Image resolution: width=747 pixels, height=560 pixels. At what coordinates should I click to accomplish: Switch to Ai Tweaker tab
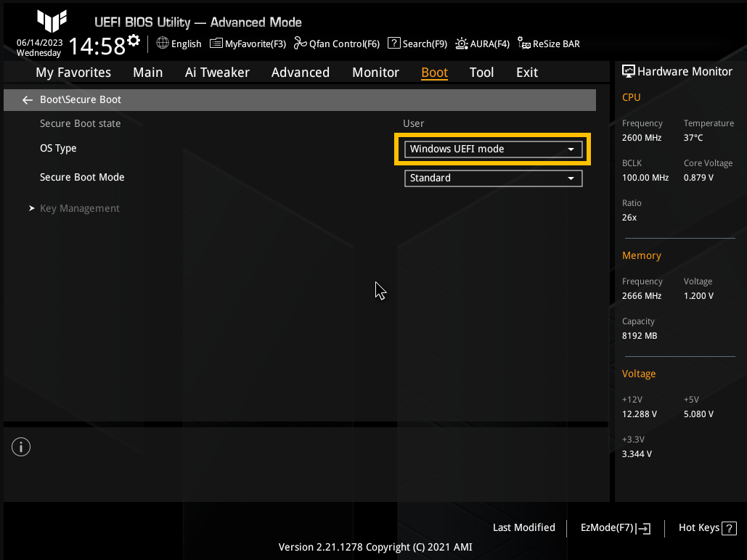coord(217,73)
